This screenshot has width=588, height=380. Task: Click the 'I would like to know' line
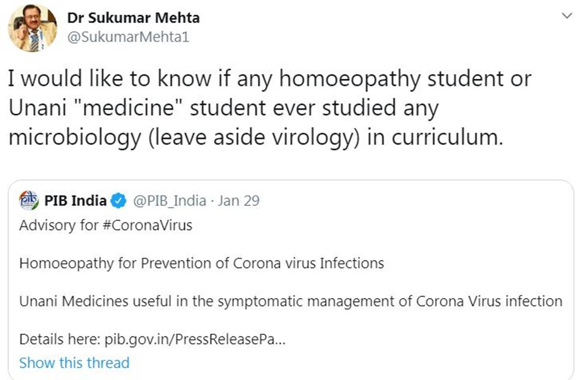point(269,79)
